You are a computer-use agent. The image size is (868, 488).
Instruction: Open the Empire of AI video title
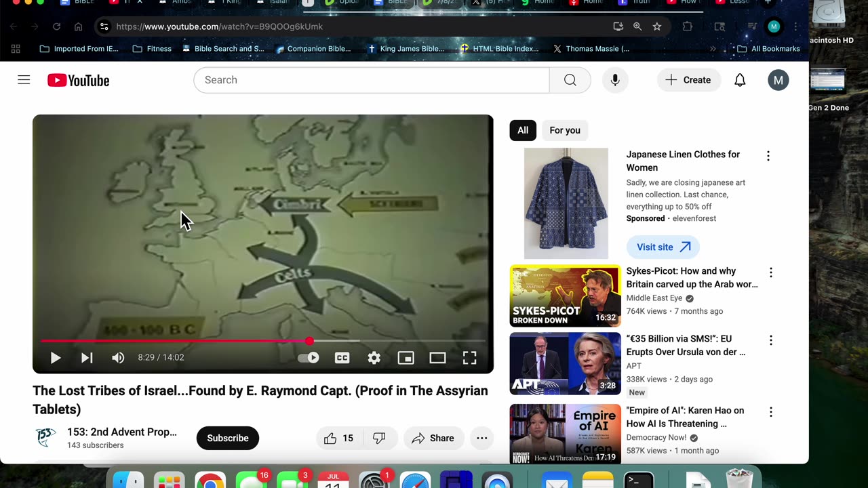point(685,417)
